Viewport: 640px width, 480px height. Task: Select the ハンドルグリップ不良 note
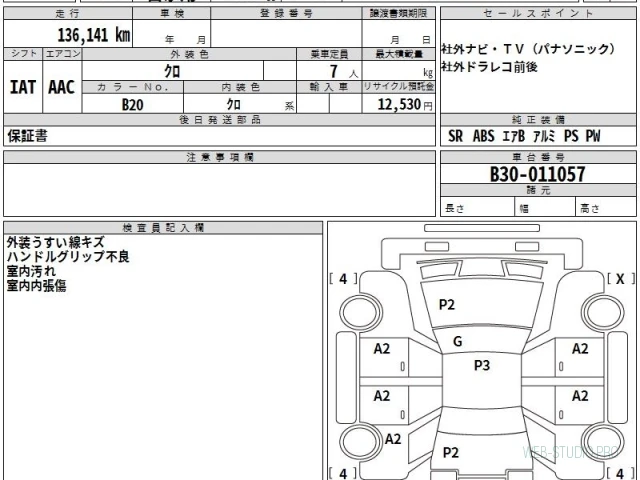pos(68,257)
